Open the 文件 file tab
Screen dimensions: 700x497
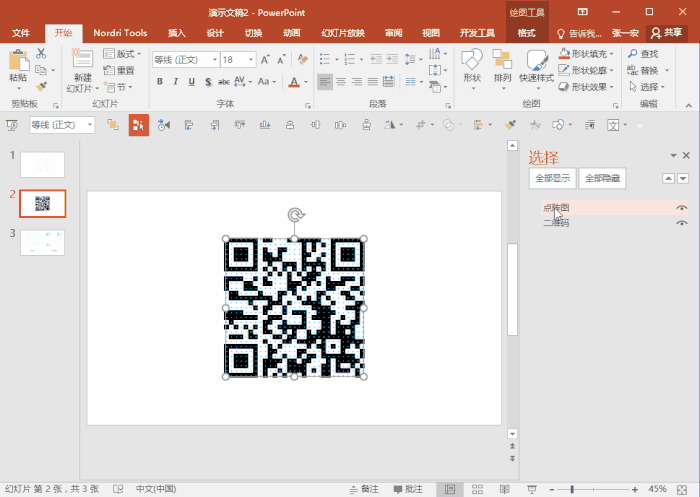pyautogui.click(x=21, y=33)
